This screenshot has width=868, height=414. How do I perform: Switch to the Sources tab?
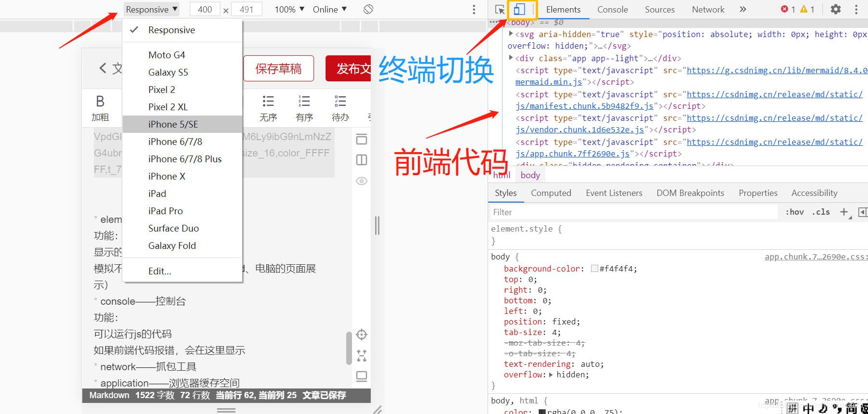[x=659, y=10]
